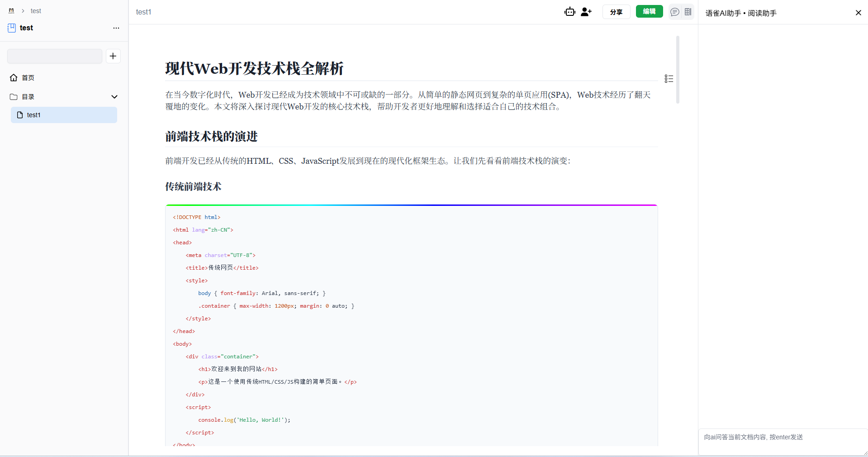Click the subheading 传统前端技术

[x=193, y=186]
